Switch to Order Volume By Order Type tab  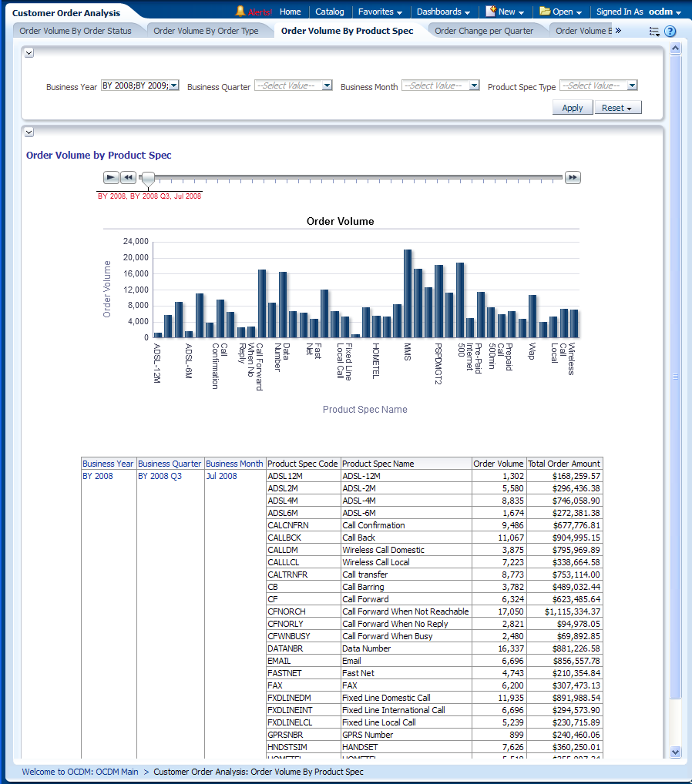(x=206, y=31)
